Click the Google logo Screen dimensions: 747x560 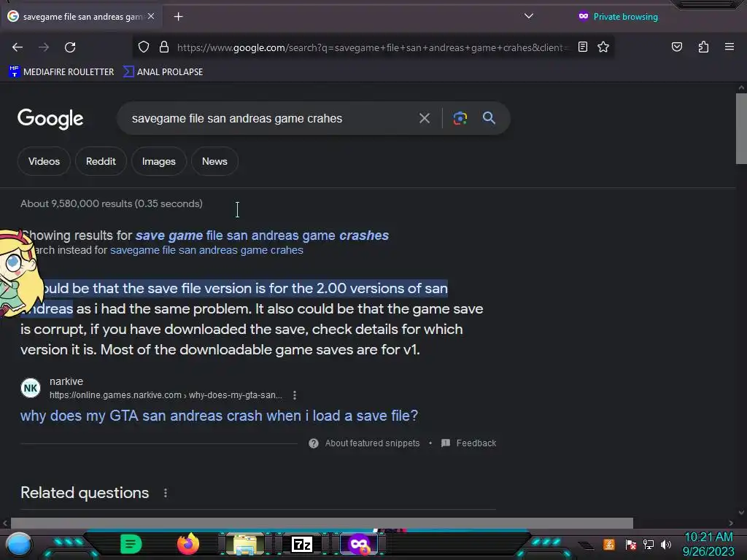[x=50, y=119]
